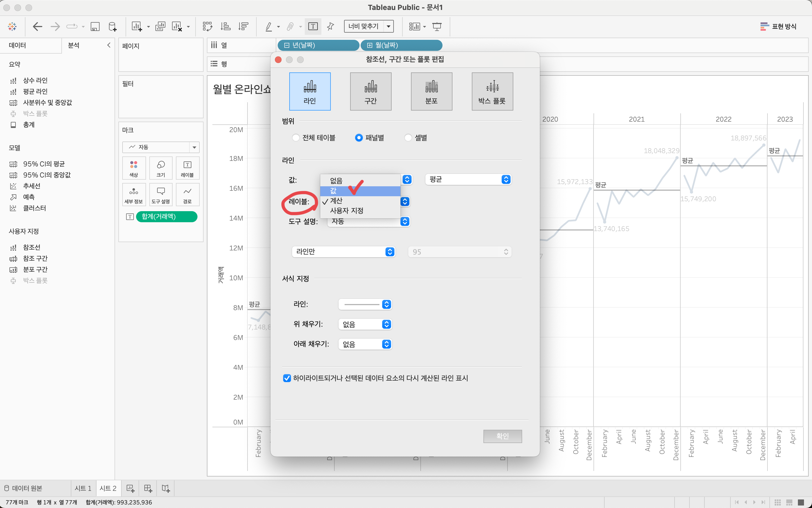The width and height of the screenshot is (812, 508).
Task: Select the 전체 테이블 scope radio button
Action: 296,138
